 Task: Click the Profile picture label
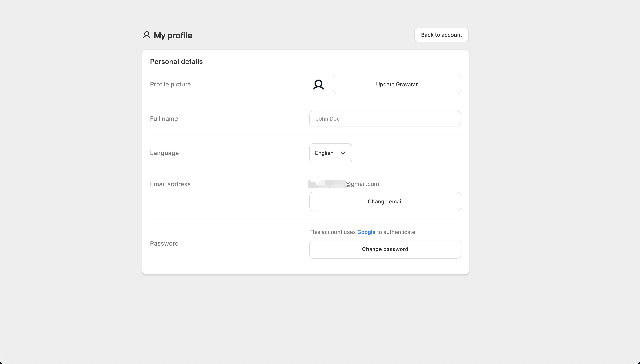click(x=170, y=85)
